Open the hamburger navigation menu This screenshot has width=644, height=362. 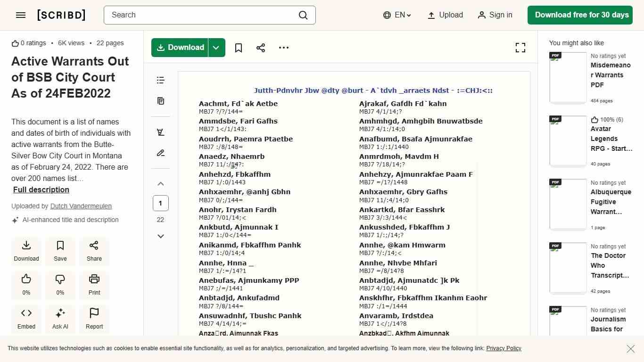coord(20,15)
